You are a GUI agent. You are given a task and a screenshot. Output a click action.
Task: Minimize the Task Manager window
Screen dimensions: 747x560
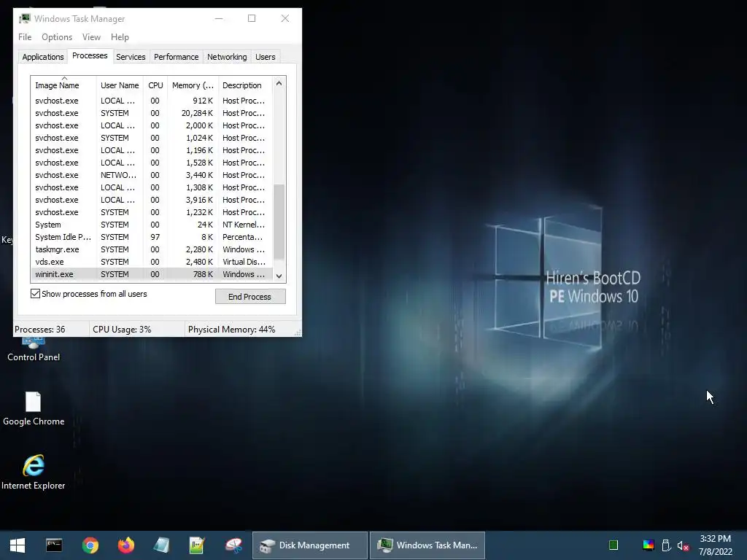point(219,18)
